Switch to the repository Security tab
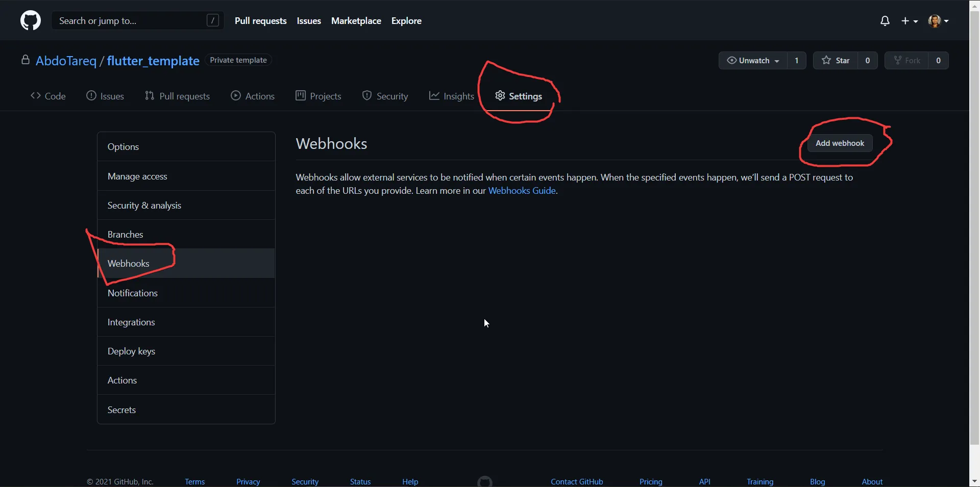 [x=385, y=96]
